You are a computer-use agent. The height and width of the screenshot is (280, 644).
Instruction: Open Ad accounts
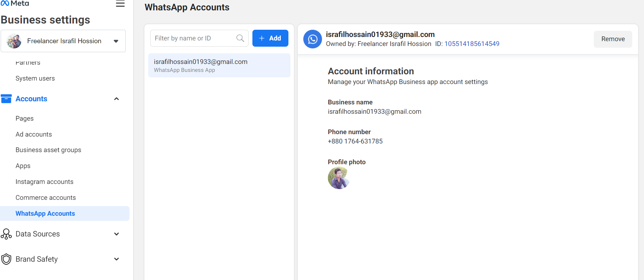[34, 134]
